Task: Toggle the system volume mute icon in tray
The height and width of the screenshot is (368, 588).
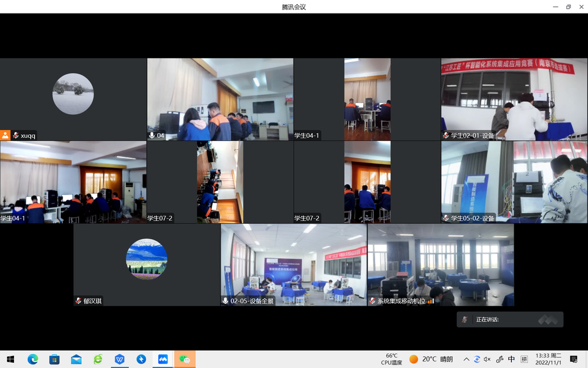Action: 487,359
